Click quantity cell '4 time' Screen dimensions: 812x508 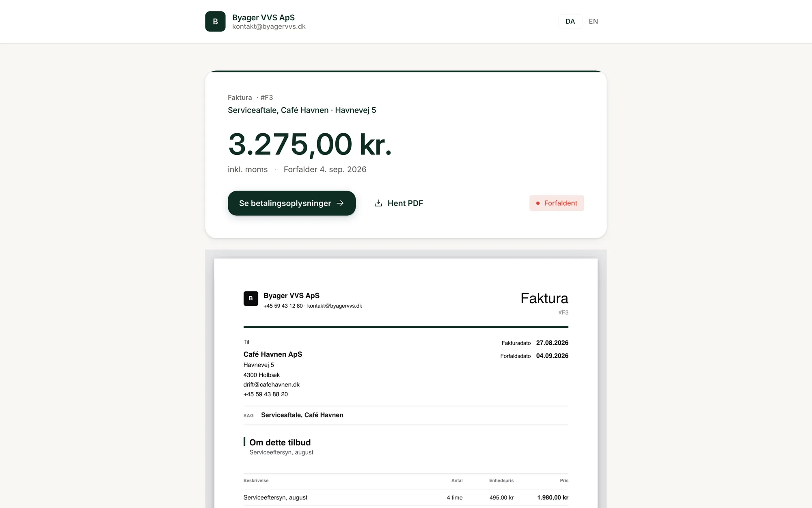click(454, 497)
